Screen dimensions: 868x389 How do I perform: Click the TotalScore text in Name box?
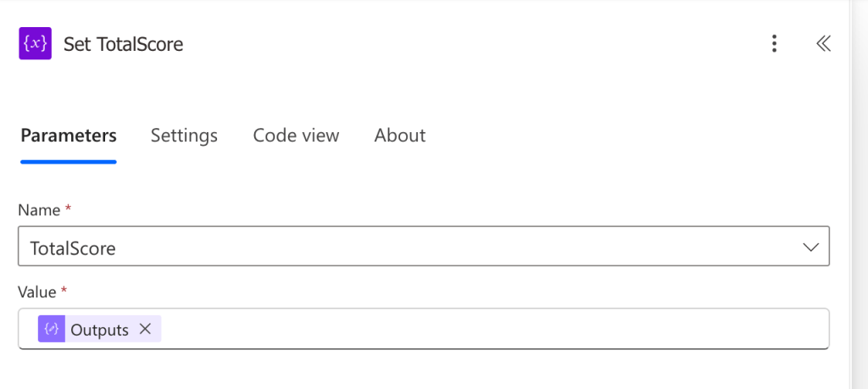73,248
